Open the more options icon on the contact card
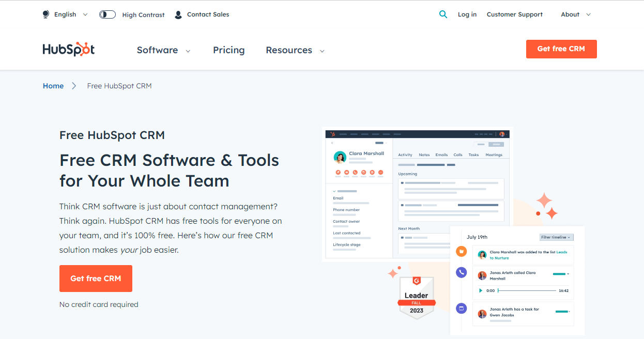644x339 pixels. (381, 172)
